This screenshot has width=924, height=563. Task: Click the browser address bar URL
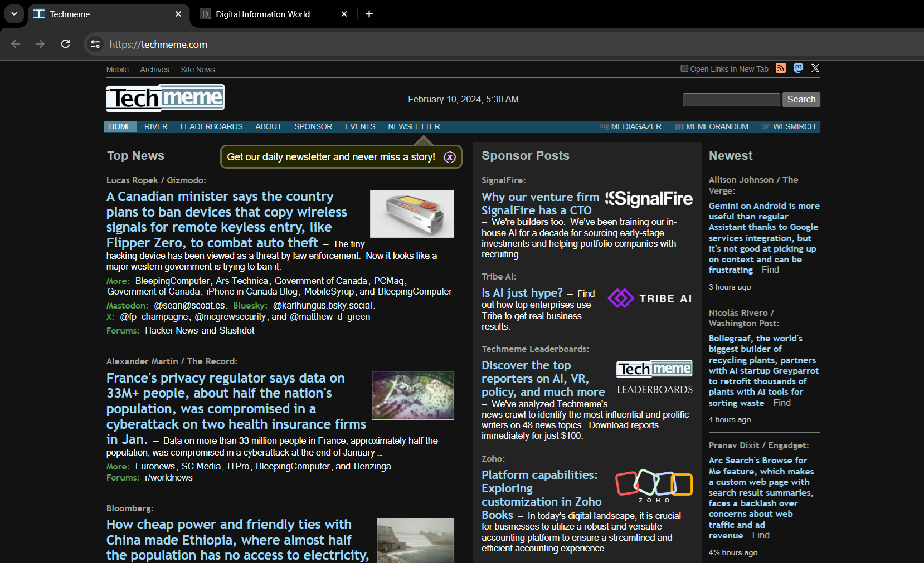[158, 45]
